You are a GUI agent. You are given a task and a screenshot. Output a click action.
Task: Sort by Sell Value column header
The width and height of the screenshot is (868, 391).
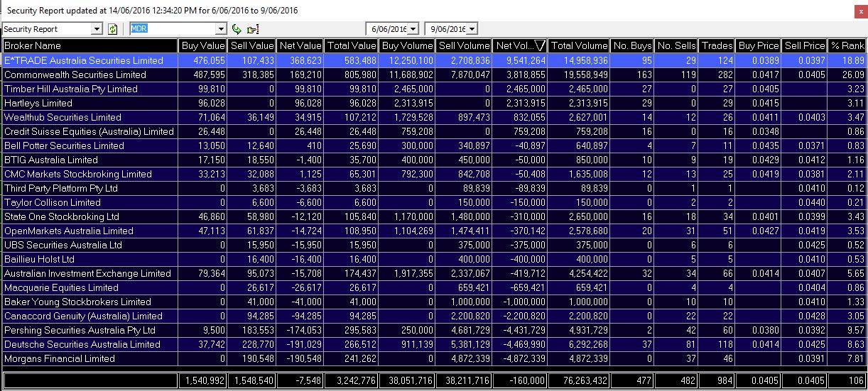coord(251,45)
